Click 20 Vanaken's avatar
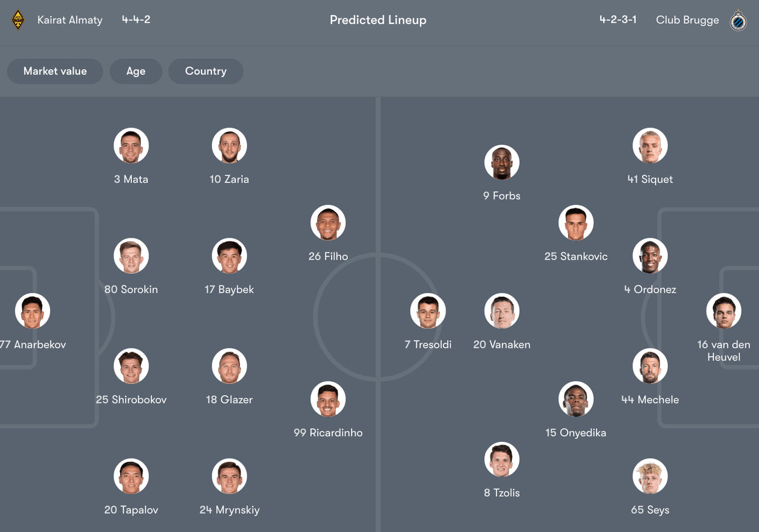 click(x=502, y=311)
